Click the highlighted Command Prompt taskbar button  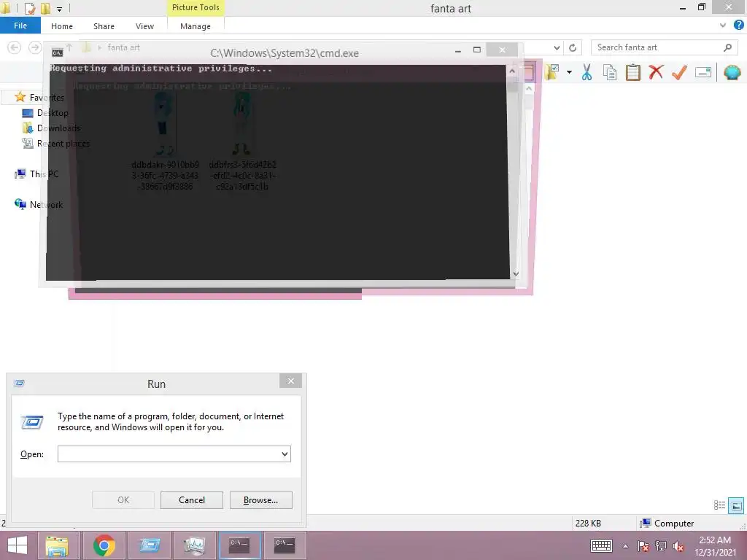239,545
